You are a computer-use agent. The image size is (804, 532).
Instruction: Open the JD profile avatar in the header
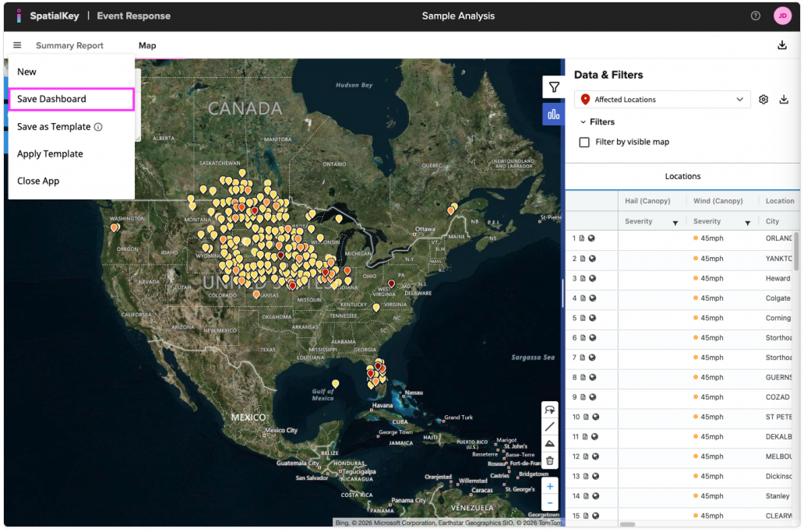pyautogui.click(x=783, y=15)
